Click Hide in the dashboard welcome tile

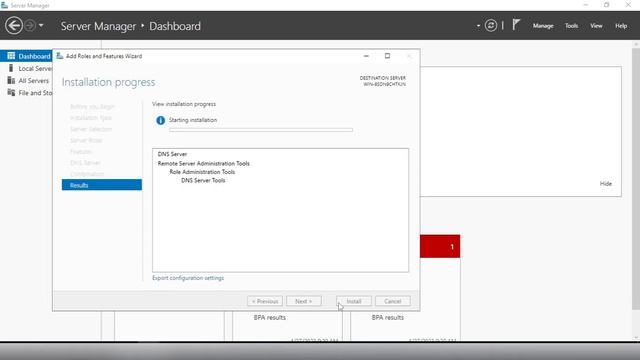(x=606, y=184)
